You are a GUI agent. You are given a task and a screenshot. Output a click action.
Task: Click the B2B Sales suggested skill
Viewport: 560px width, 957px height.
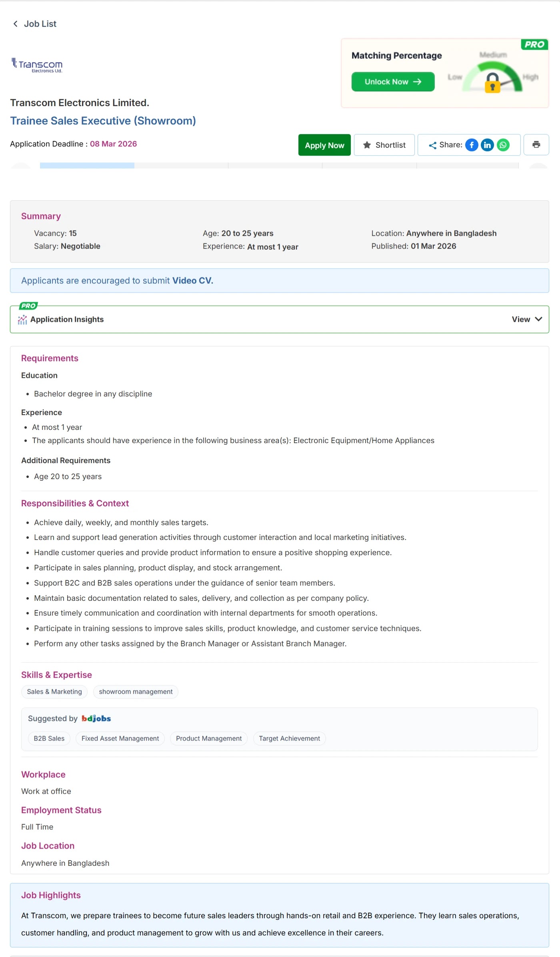(x=49, y=738)
